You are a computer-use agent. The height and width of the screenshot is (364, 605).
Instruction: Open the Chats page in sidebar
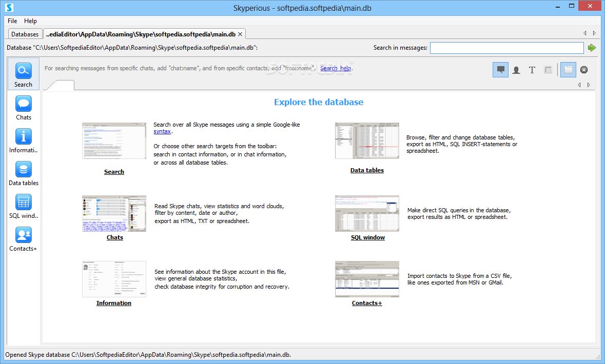(x=24, y=108)
